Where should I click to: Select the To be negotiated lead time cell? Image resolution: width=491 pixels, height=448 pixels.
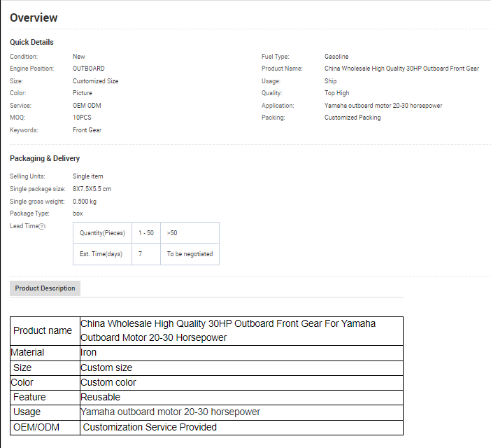pos(190,254)
